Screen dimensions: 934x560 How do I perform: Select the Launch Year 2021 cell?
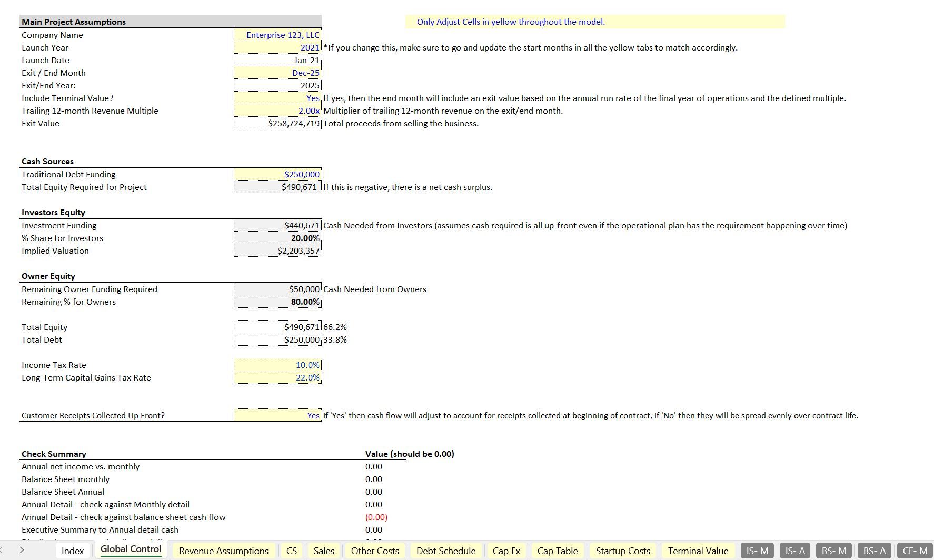tap(277, 47)
